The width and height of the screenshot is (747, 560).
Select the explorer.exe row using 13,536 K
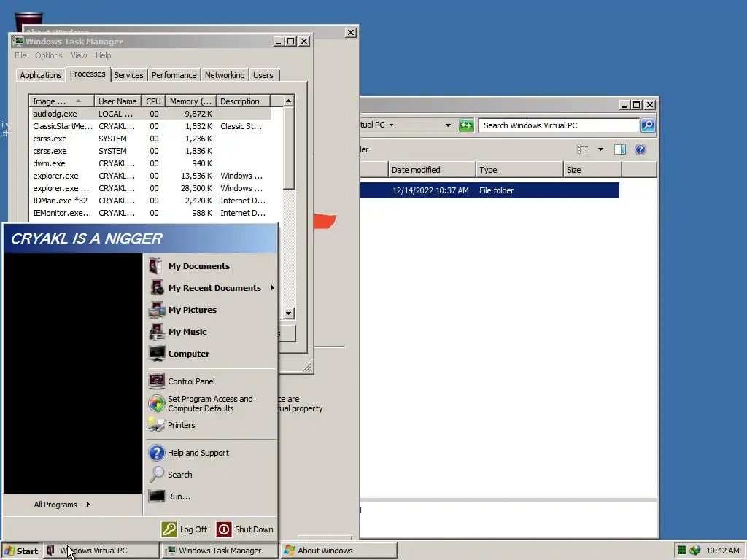pyautogui.click(x=150, y=176)
